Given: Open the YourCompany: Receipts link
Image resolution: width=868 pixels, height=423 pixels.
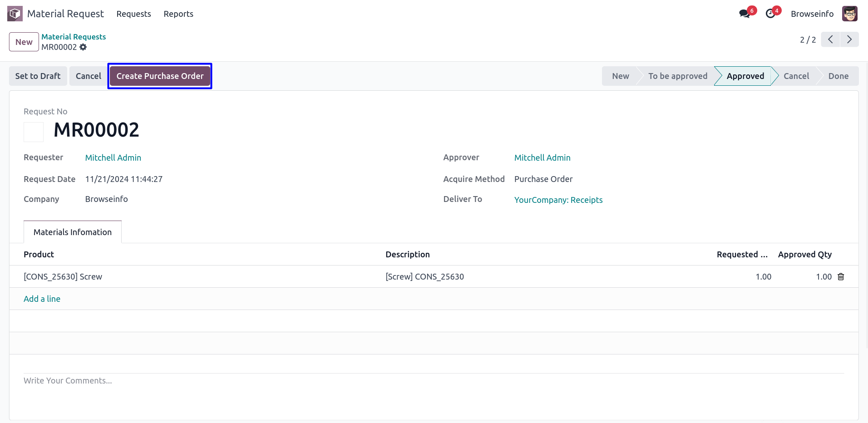Looking at the screenshot, I should 558,200.
